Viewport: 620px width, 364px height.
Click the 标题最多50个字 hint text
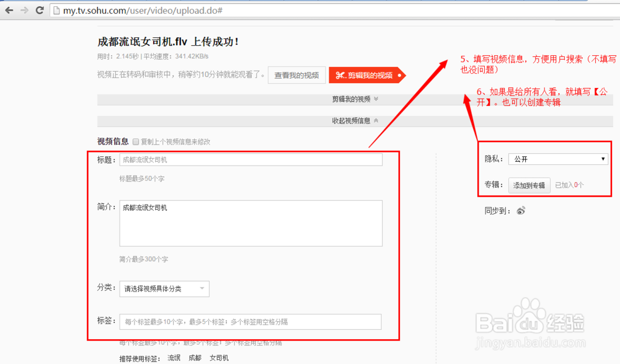142,179
